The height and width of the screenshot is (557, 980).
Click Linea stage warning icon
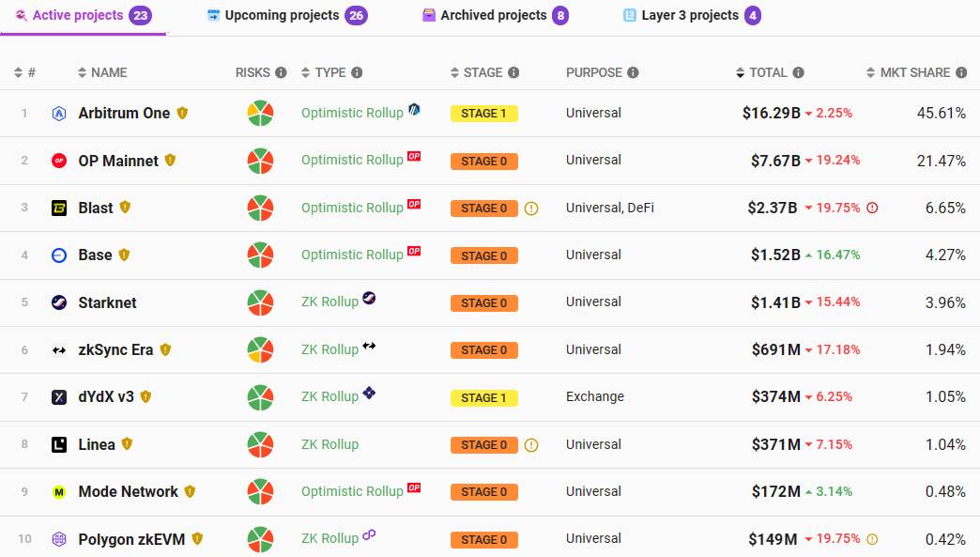531,445
